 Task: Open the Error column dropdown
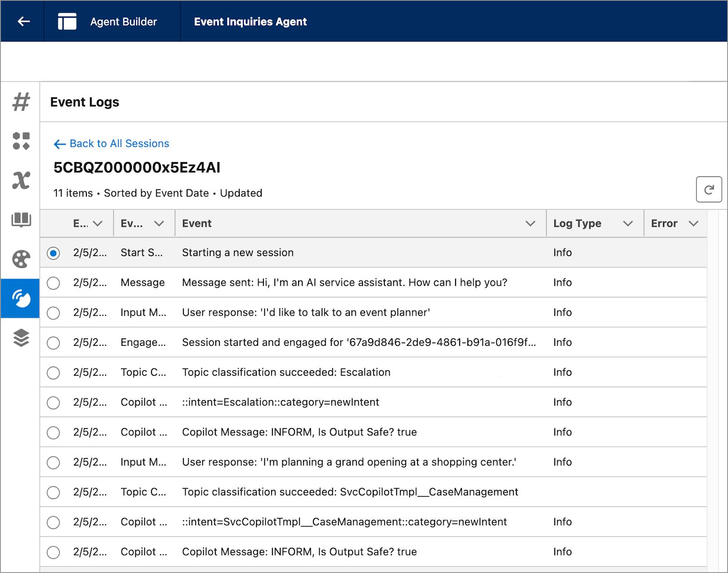pos(693,223)
